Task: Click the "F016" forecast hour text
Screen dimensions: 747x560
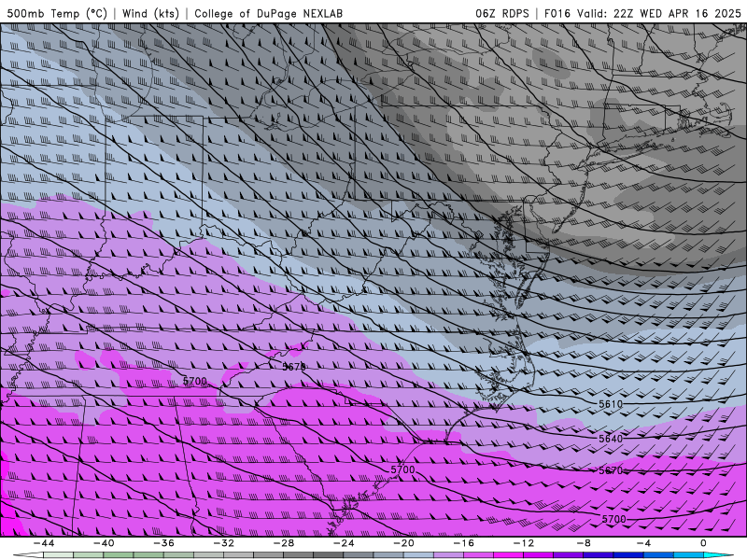Action: tap(557, 13)
